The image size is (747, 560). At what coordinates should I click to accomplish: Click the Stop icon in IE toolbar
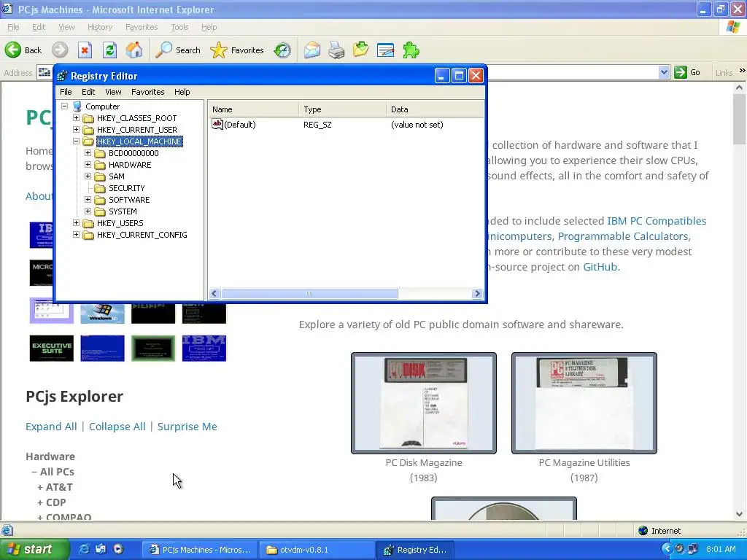[85, 50]
